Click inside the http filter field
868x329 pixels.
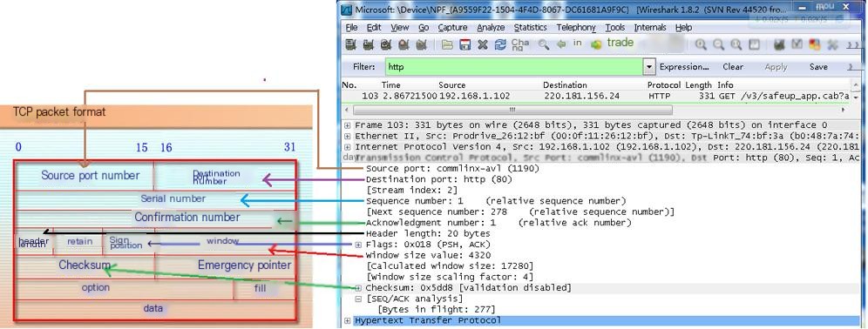[x=513, y=67]
